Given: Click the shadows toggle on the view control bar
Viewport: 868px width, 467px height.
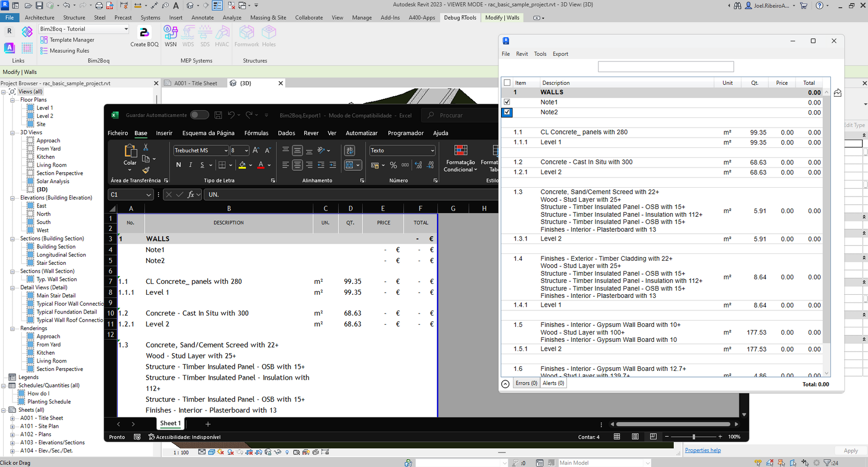Looking at the screenshot, I should pos(231,452).
